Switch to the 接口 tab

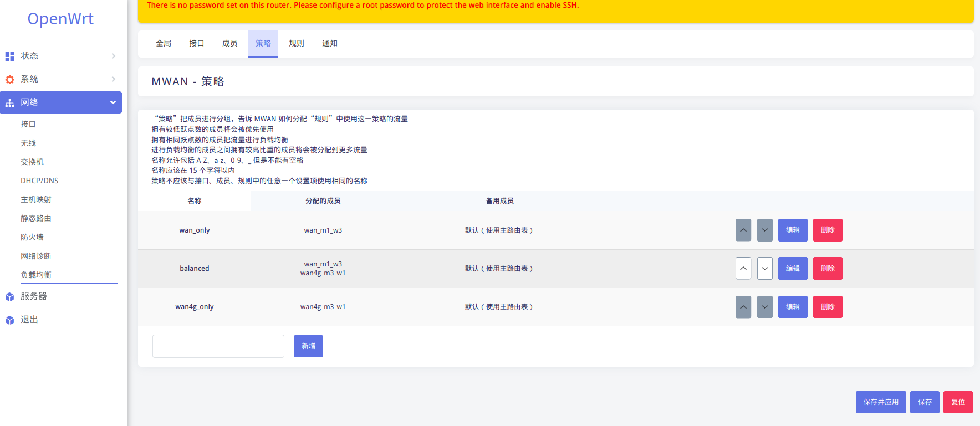click(x=197, y=43)
